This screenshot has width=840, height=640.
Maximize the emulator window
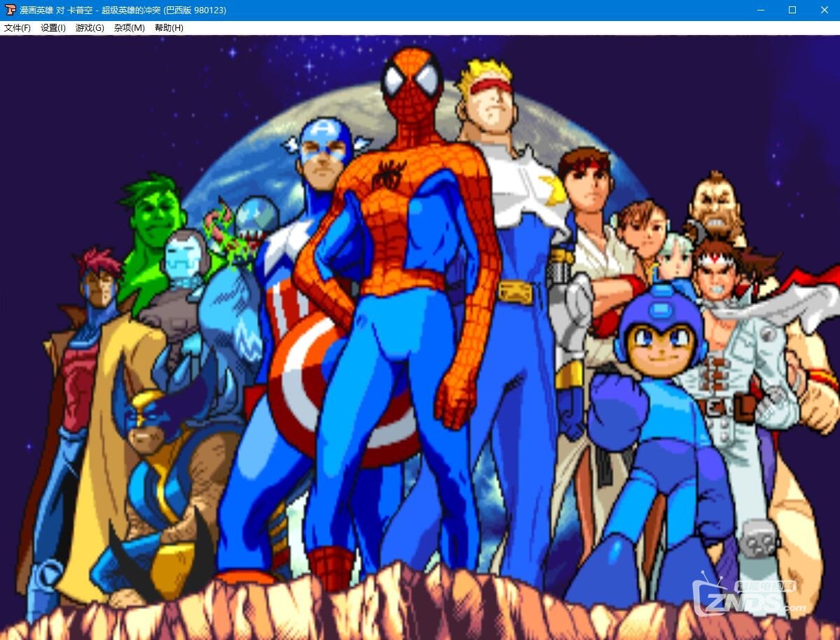pyautogui.click(x=792, y=10)
